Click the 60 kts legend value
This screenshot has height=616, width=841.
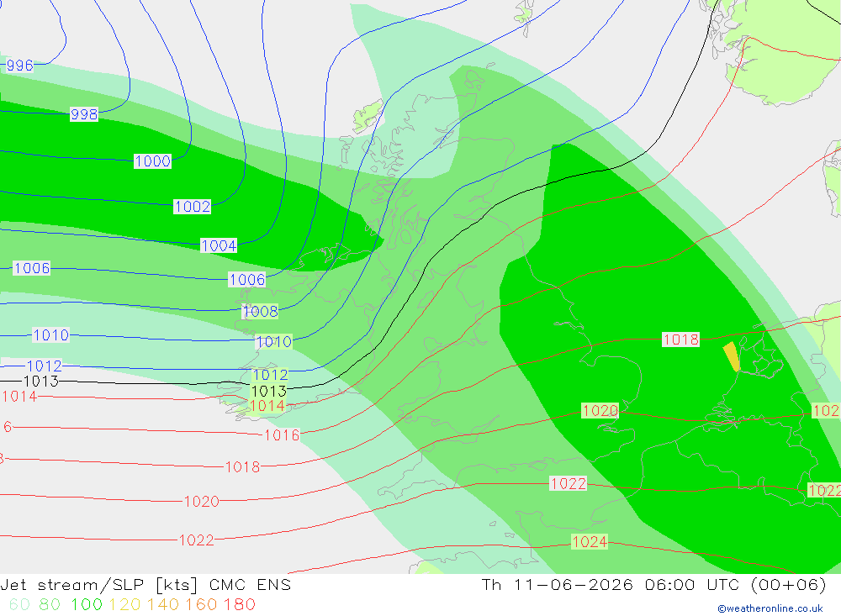19,605
